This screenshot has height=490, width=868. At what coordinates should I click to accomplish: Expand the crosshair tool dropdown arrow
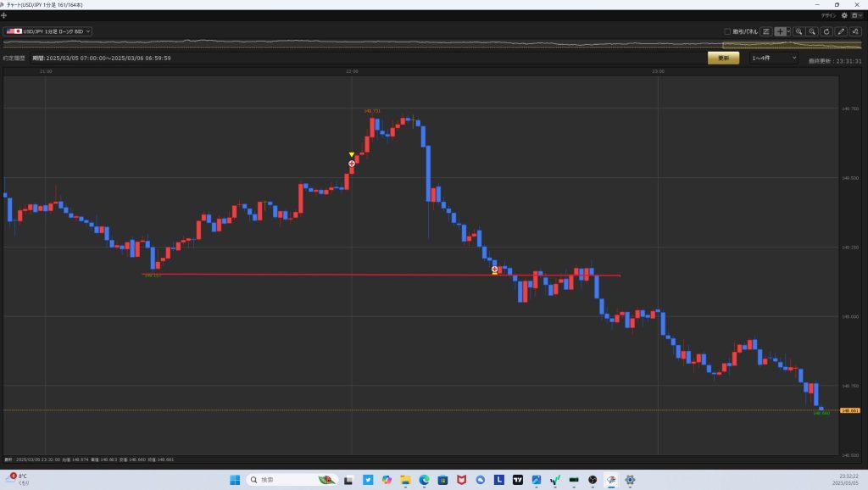788,31
